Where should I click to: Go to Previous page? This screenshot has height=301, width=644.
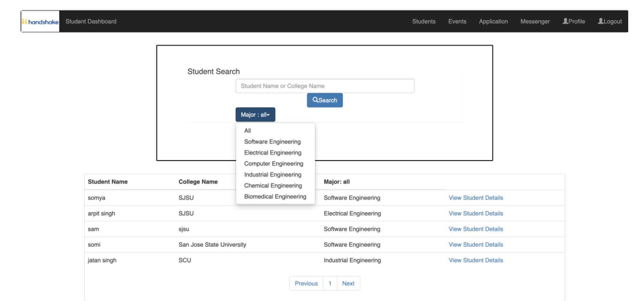click(x=306, y=284)
